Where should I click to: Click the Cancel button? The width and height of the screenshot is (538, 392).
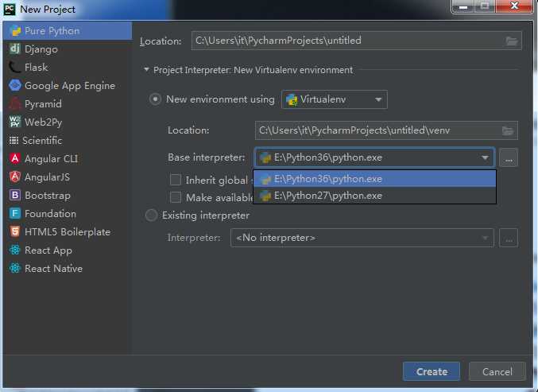[497, 371]
